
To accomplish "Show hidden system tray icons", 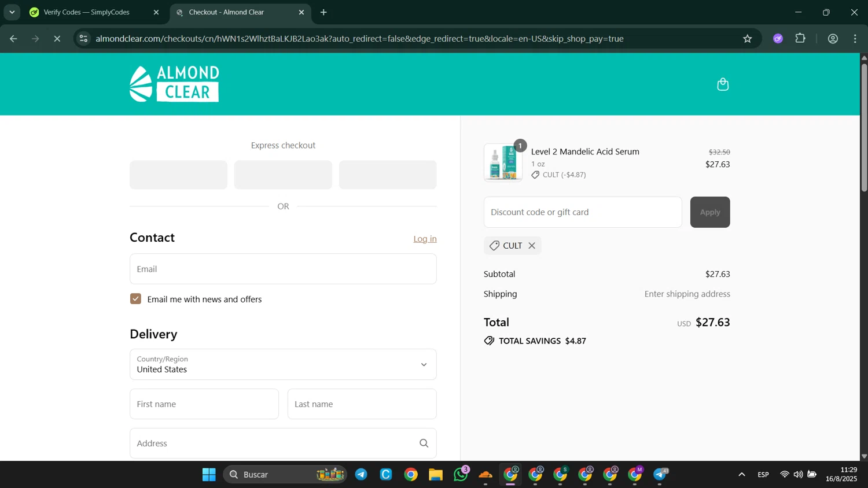I will [741, 475].
